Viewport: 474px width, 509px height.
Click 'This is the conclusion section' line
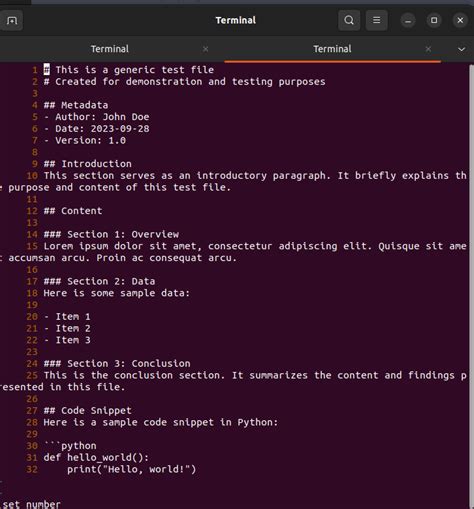pyautogui.click(x=255, y=375)
